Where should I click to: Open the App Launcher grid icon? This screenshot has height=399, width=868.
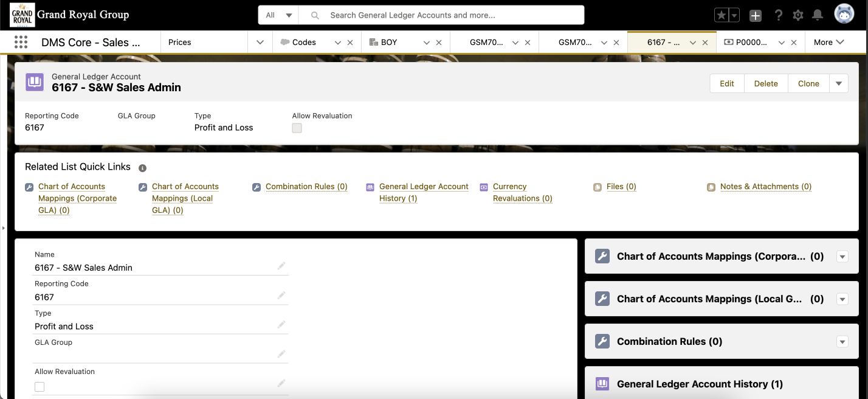click(21, 42)
